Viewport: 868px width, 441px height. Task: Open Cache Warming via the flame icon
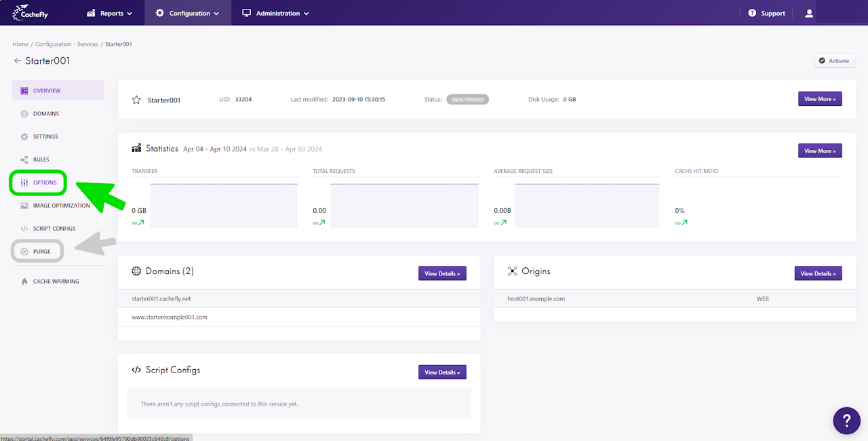[x=24, y=282]
